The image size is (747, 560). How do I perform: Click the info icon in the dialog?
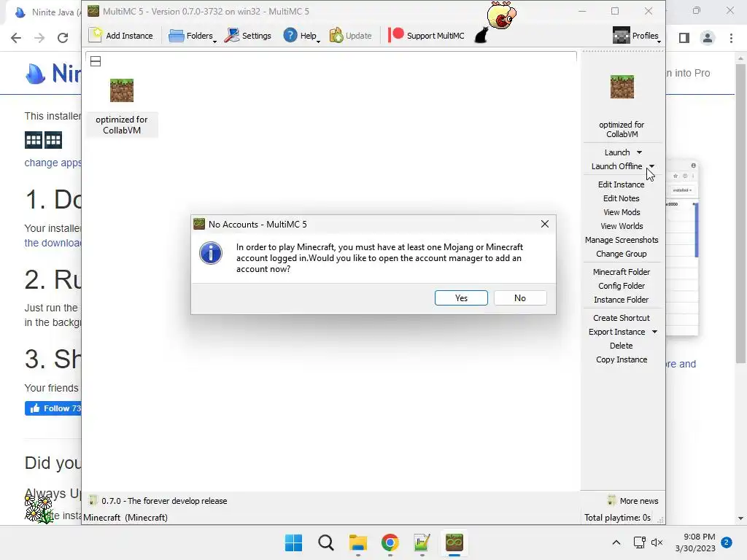pos(211,253)
